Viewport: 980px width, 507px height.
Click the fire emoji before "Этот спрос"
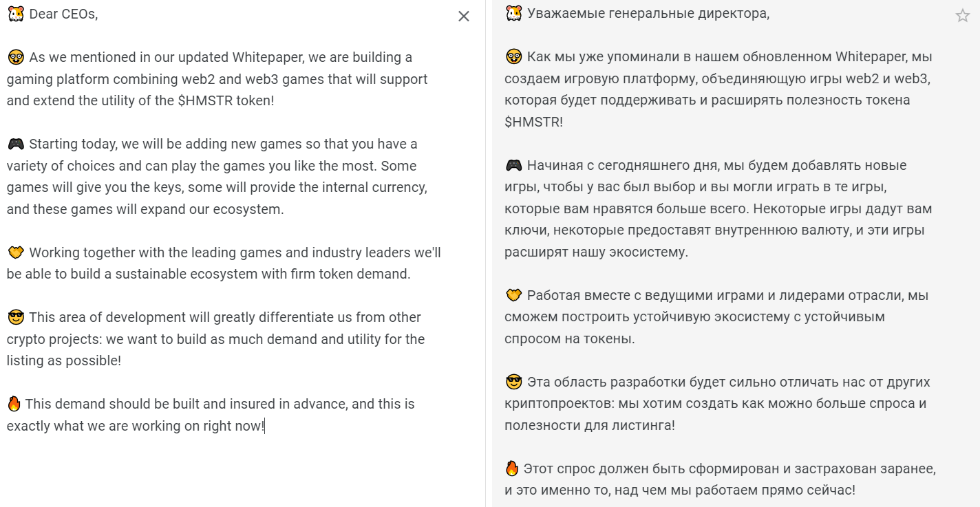[x=511, y=469]
